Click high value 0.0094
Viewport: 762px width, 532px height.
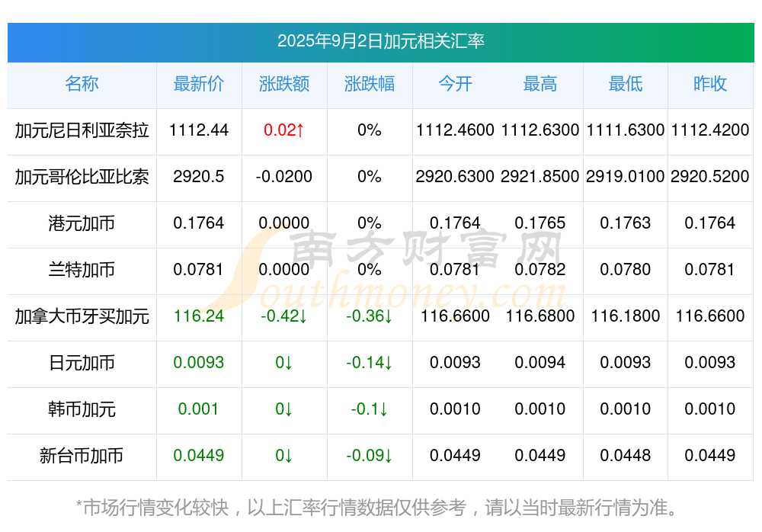pos(540,362)
